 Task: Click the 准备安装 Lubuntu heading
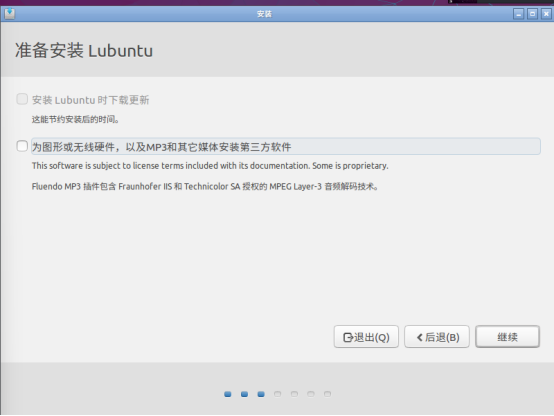tap(84, 51)
